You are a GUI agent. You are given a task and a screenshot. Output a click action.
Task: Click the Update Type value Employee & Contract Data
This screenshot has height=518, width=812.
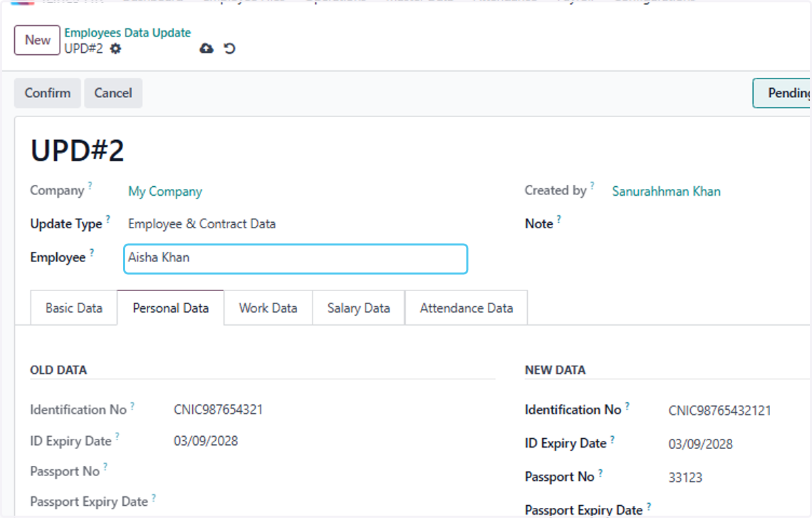tap(202, 224)
